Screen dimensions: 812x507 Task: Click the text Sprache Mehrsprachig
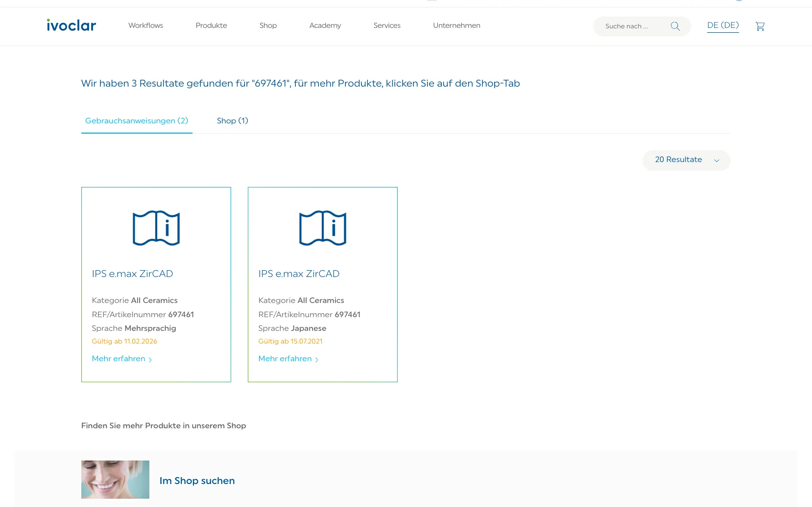point(134,328)
